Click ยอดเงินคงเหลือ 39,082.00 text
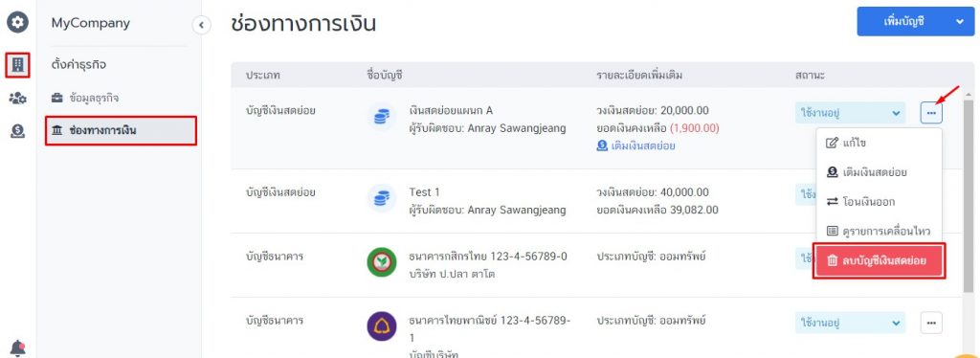Viewport: 980px width, 358px height. tap(657, 210)
